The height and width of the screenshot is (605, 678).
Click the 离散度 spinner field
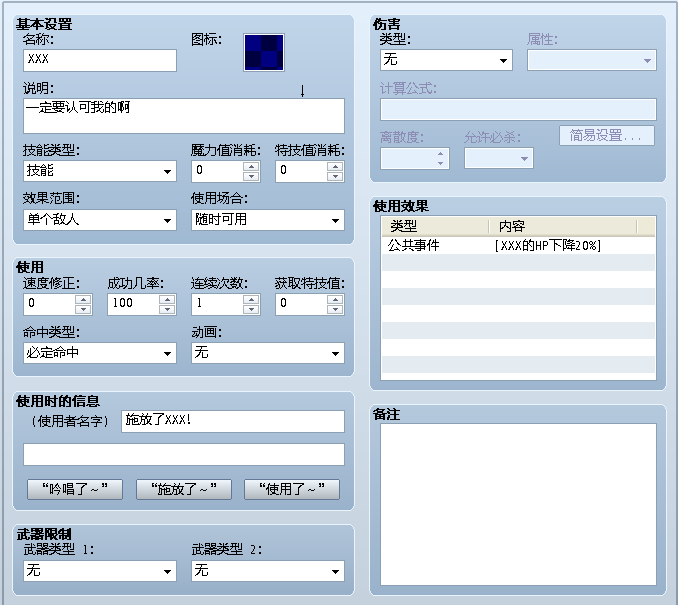pyautogui.click(x=415, y=158)
